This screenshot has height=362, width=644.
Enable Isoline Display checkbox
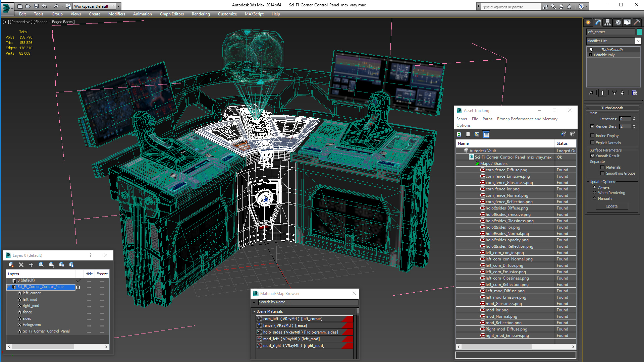point(592,136)
